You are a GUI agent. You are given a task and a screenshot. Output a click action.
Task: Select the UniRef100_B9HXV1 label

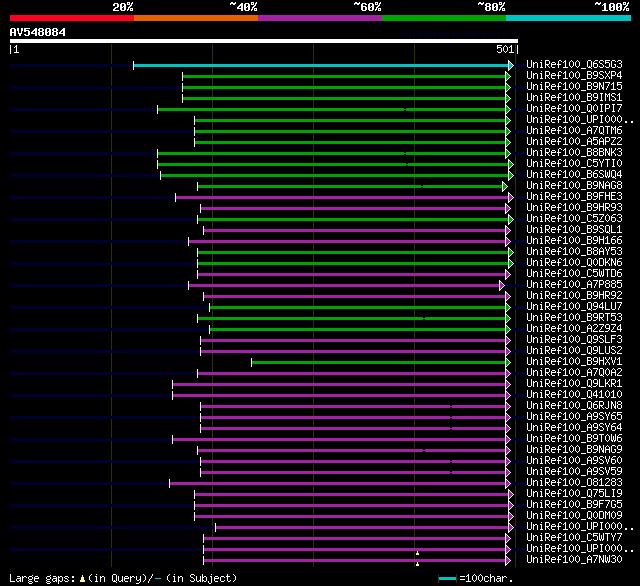[x=574, y=362]
